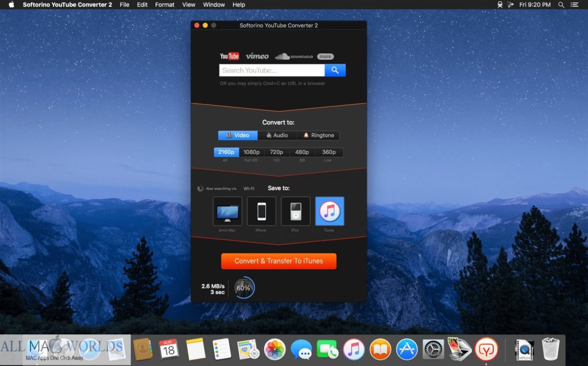Open FaceTime from the Dock

[x=327, y=349]
